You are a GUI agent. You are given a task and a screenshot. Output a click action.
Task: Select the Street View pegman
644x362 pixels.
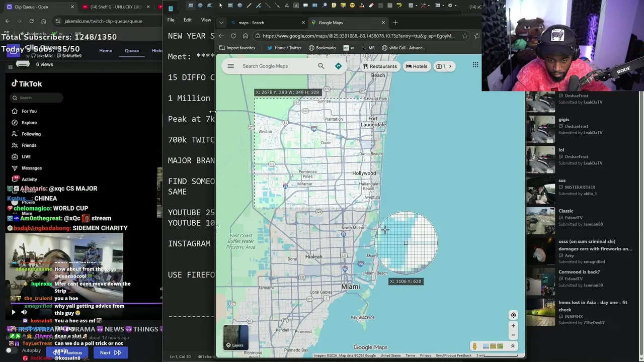474,346
